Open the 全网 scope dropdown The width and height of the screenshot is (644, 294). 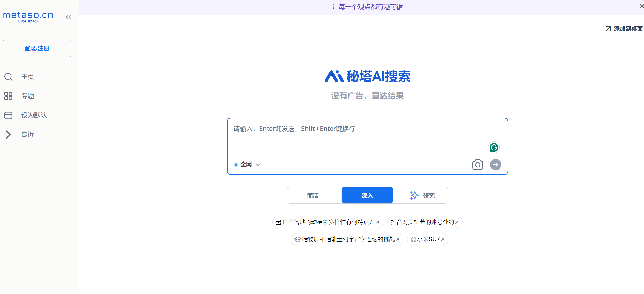258,164
